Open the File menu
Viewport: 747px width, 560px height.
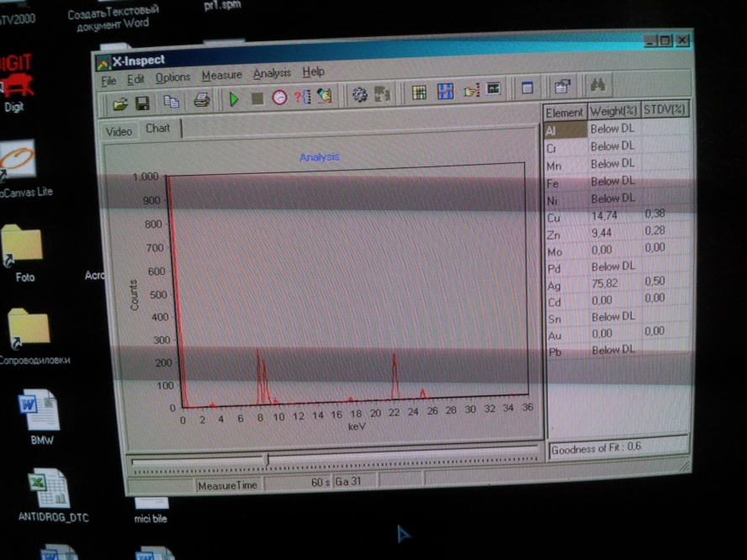coord(109,81)
